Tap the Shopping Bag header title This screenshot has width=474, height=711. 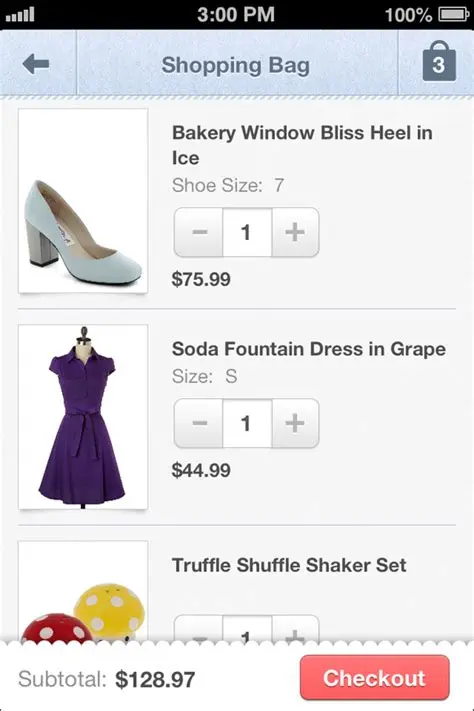pos(236,65)
